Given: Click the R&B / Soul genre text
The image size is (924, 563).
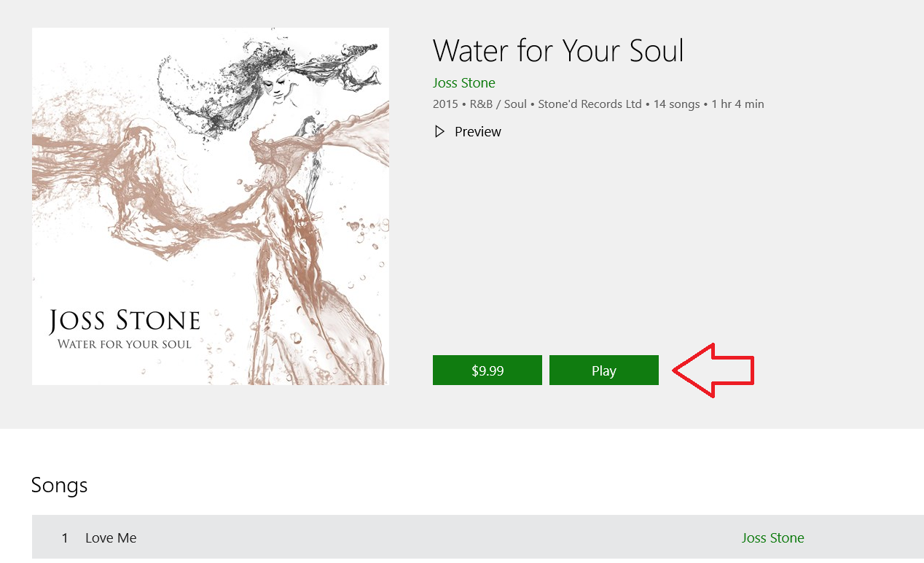Looking at the screenshot, I should (498, 104).
